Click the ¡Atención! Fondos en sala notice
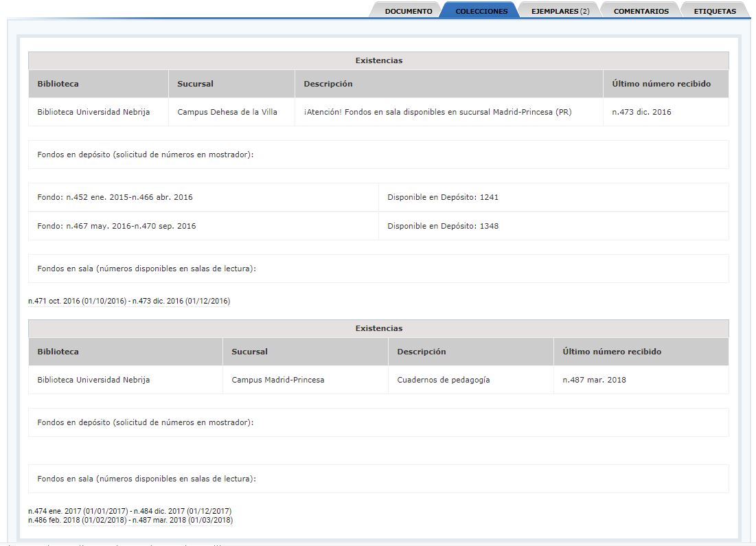756x546 pixels. pos(437,112)
